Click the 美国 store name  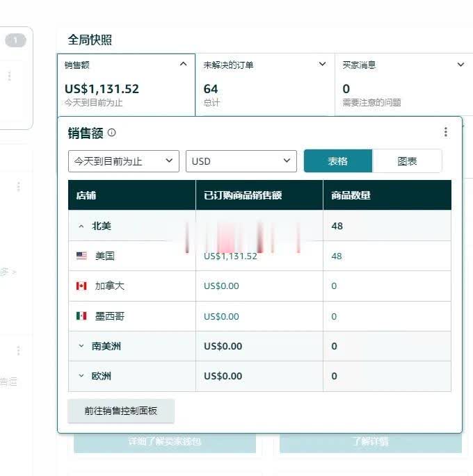(x=105, y=256)
